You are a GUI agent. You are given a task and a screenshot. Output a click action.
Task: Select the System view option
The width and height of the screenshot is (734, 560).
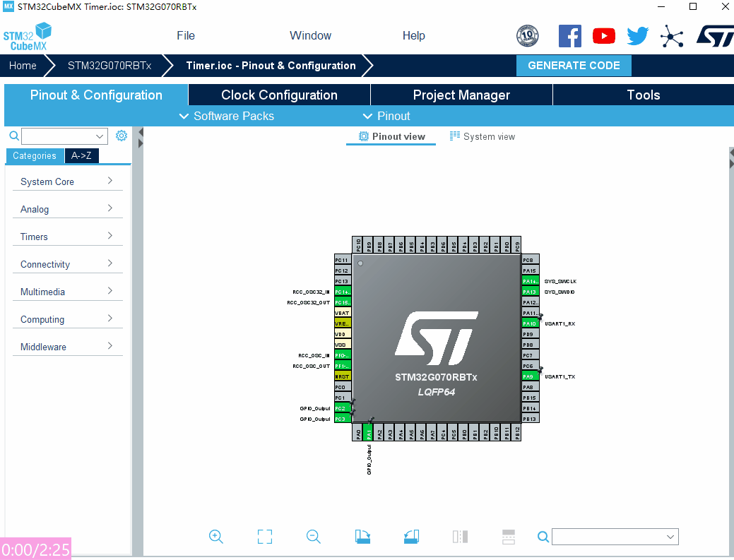coord(483,136)
